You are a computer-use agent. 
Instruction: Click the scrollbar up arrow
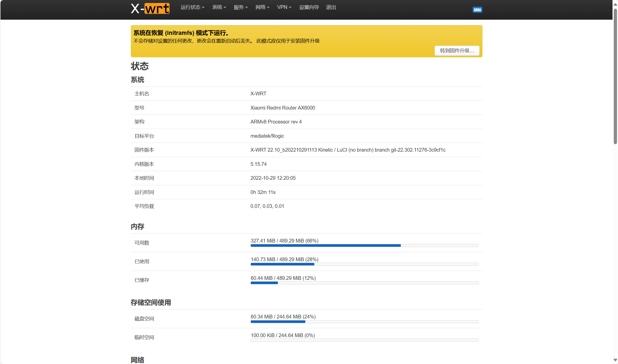tap(615, 4)
